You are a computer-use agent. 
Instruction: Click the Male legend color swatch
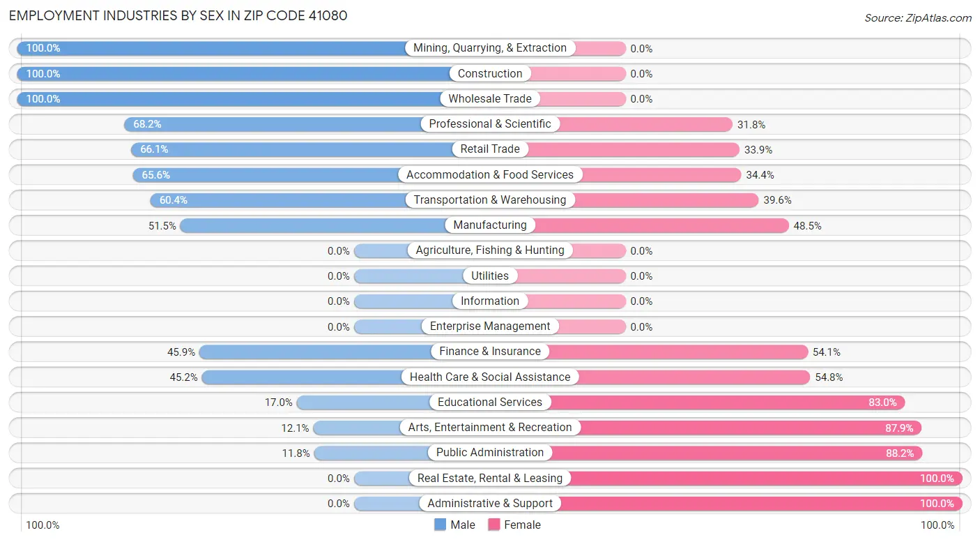(441, 525)
